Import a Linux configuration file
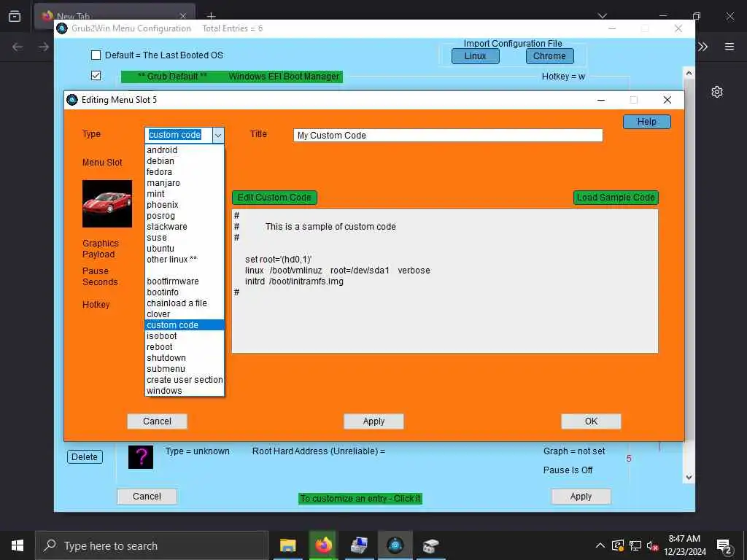 (x=476, y=56)
